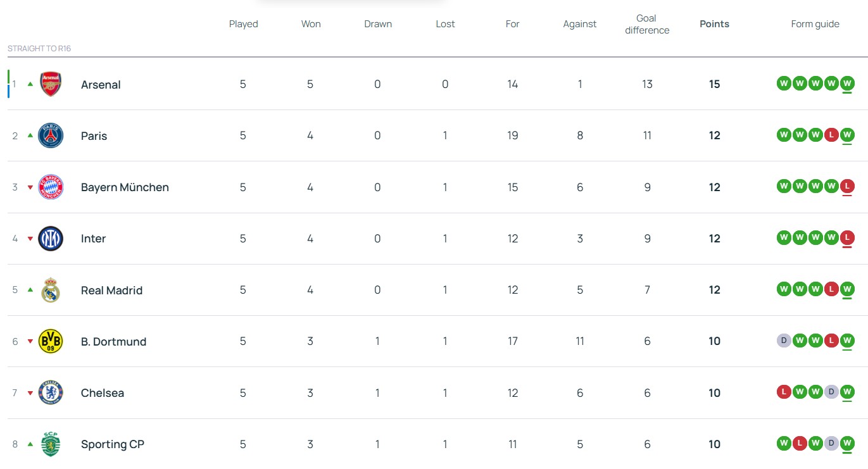
Task: Click Inter's latest loss form badge
Action: click(847, 238)
